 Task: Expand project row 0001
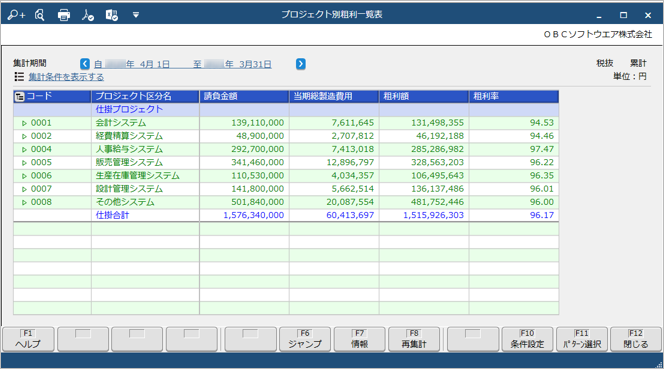(24, 123)
